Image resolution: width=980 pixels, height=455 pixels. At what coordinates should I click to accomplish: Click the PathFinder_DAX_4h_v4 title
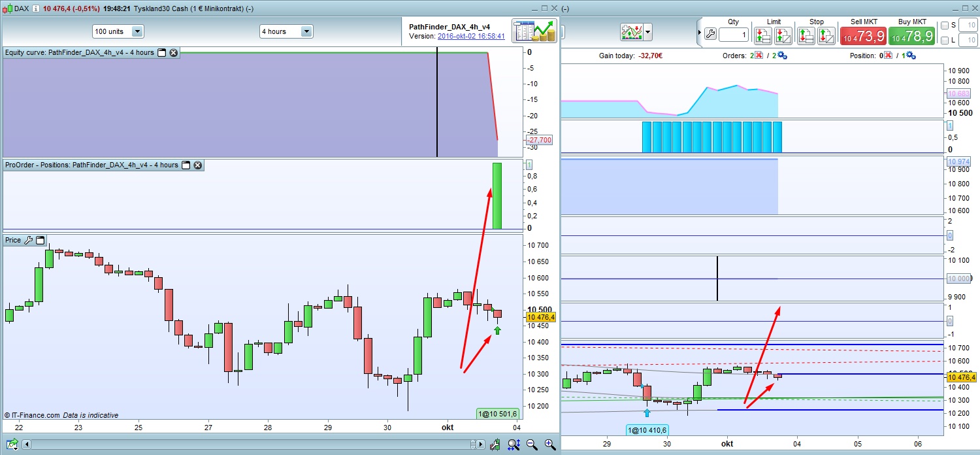click(449, 27)
